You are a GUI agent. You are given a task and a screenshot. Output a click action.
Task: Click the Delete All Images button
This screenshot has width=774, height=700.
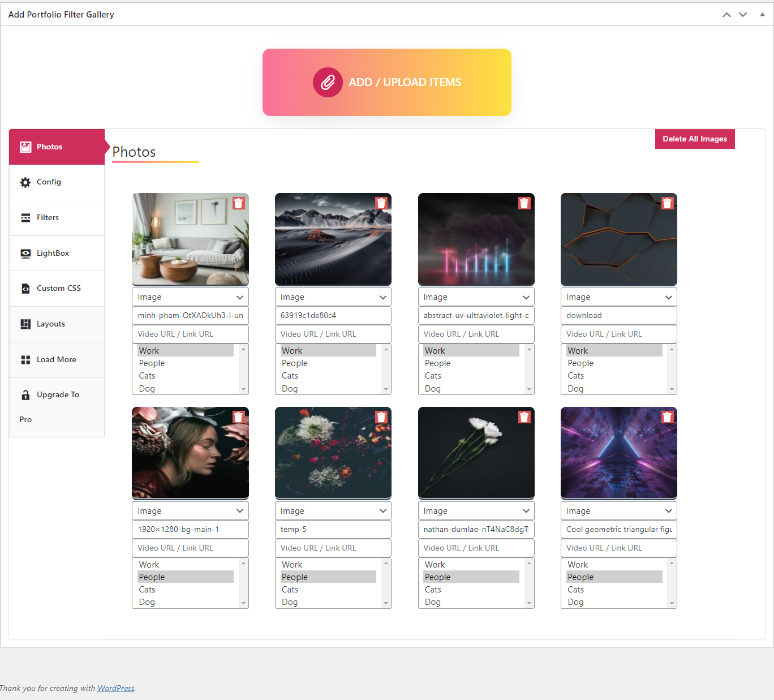click(695, 139)
